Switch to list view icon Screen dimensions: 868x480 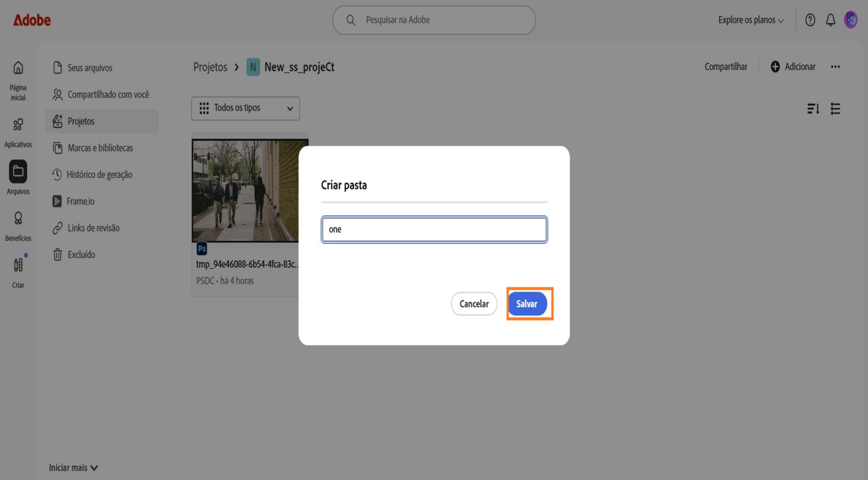pos(835,109)
